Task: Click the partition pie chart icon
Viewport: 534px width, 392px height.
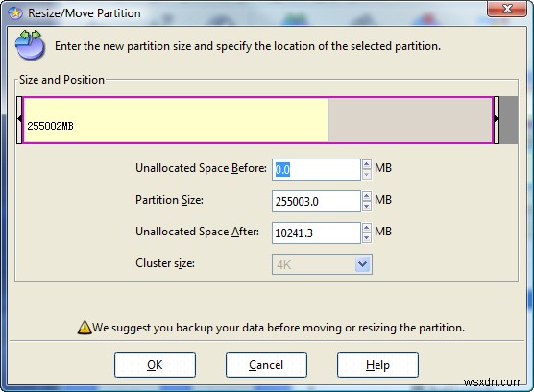Action: pyautogui.click(x=30, y=45)
